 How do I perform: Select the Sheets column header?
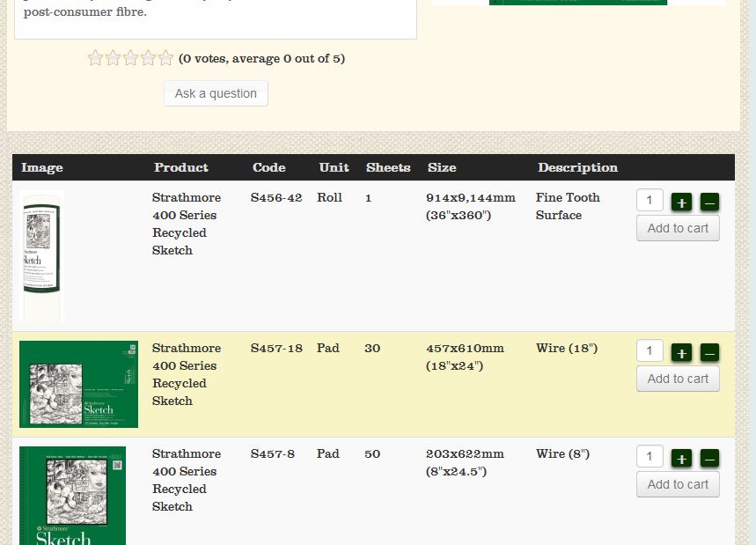tap(388, 167)
